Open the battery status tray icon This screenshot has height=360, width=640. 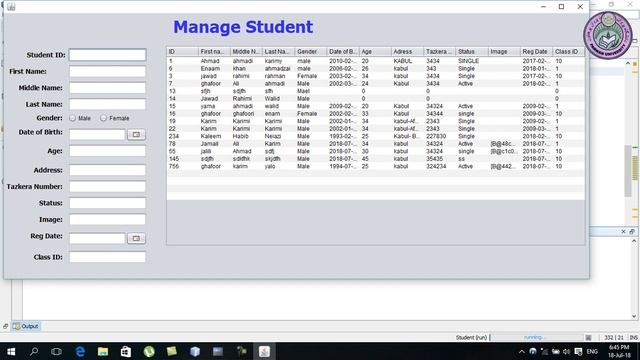(x=556, y=351)
